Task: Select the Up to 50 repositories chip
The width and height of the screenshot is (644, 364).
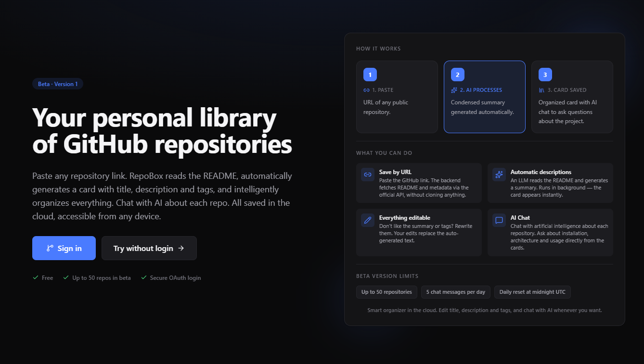Action: 386,292
